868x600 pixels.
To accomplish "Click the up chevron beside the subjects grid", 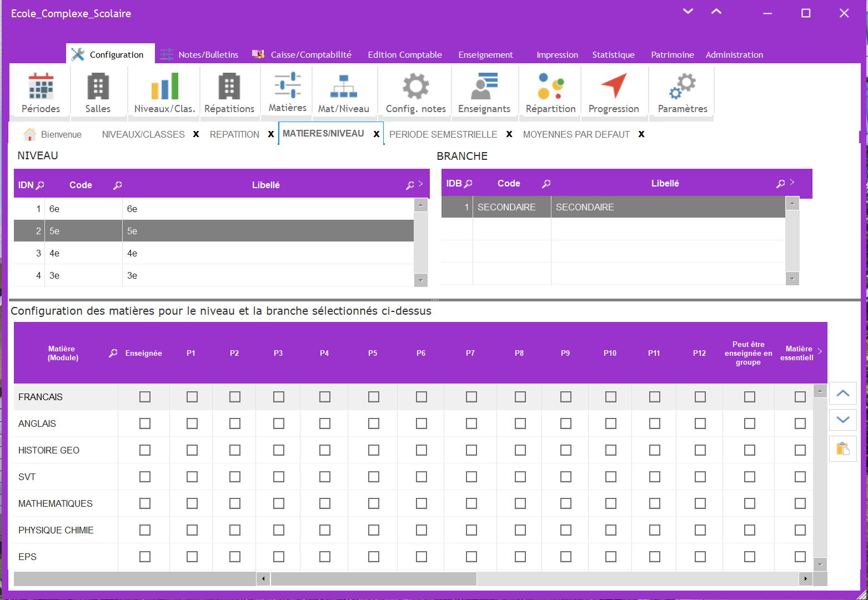I will click(842, 394).
